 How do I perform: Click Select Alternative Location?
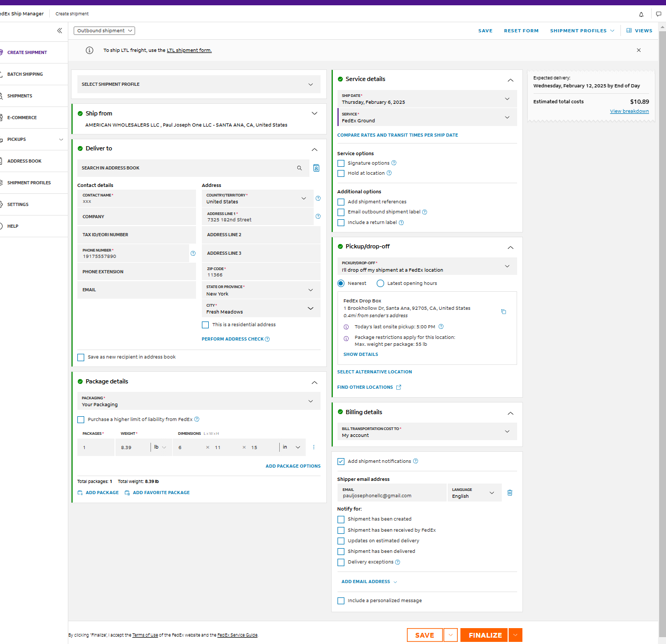(x=375, y=372)
